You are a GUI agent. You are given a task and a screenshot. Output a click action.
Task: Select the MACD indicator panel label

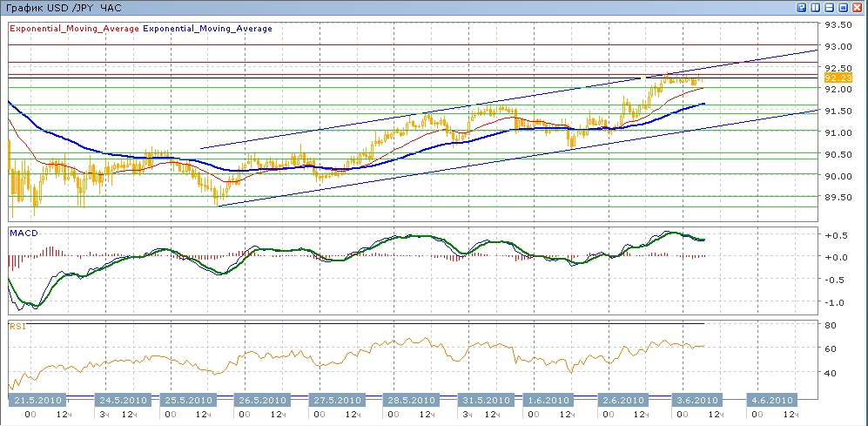click(23, 233)
